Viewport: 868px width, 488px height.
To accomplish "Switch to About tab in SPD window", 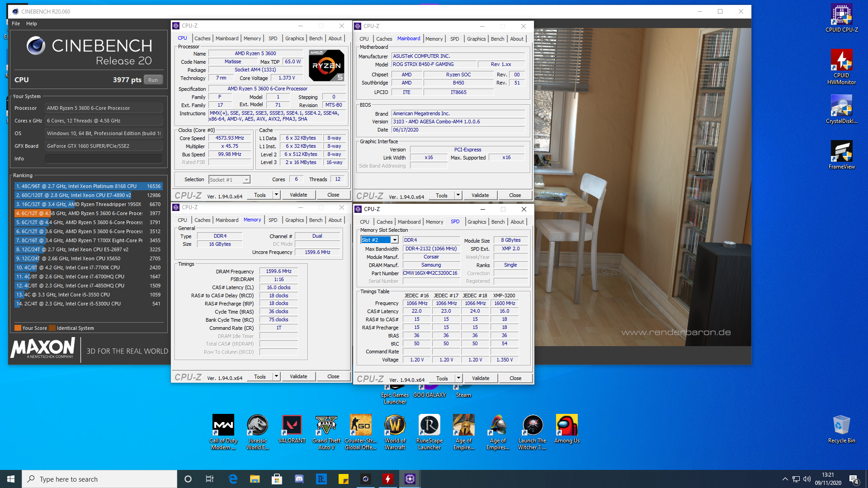I will 517,222.
